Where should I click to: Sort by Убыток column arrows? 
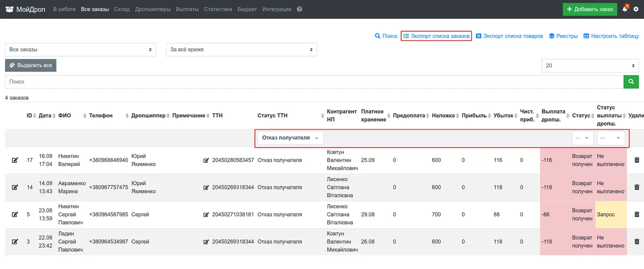pos(516,116)
